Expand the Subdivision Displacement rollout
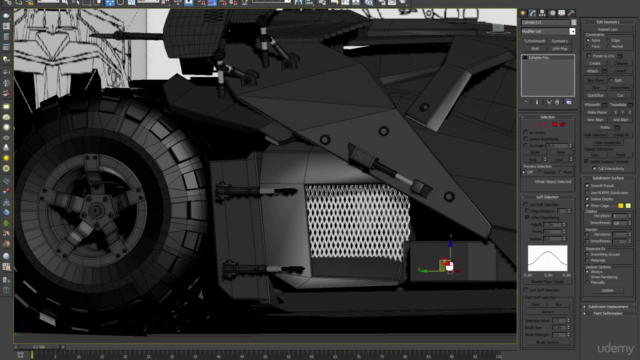The image size is (640, 360). click(x=608, y=307)
